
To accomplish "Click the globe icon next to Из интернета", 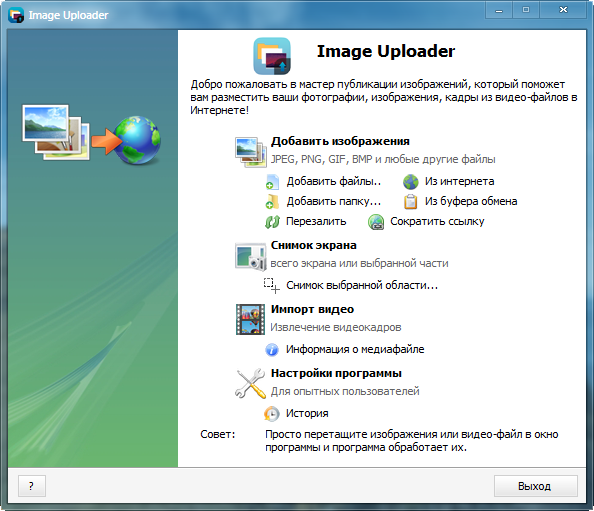I will 411,182.
